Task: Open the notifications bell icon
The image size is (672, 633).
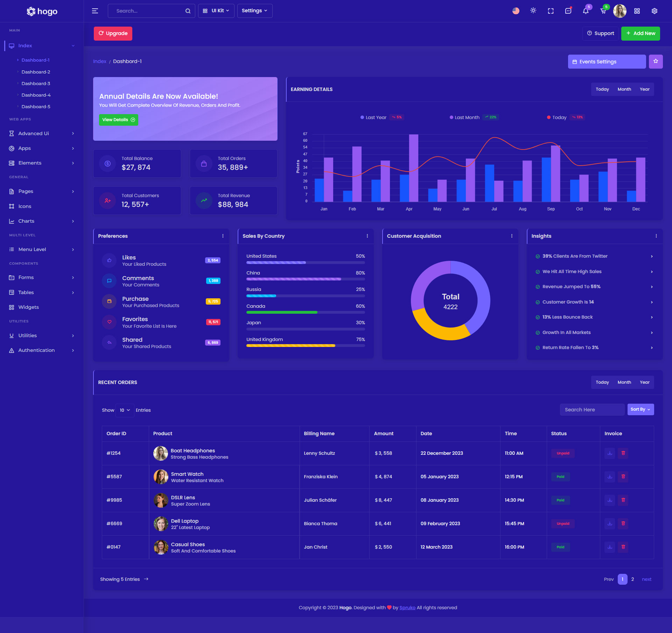Action: [586, 11]
